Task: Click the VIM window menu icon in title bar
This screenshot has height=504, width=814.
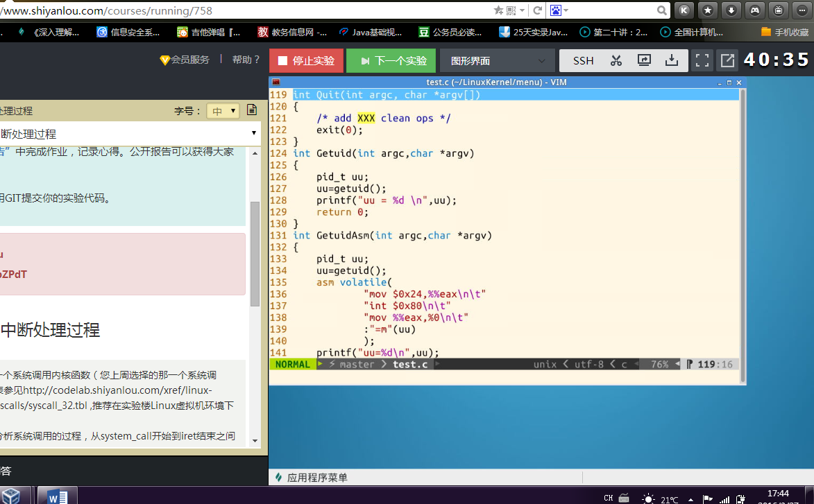Action: pos(276,82)
